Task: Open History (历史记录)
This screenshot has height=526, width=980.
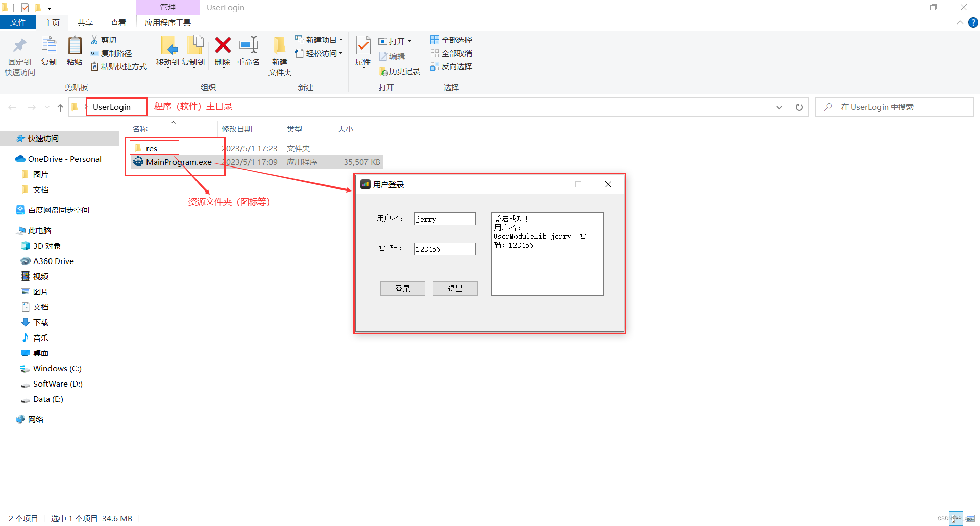Action: [400, 71]
